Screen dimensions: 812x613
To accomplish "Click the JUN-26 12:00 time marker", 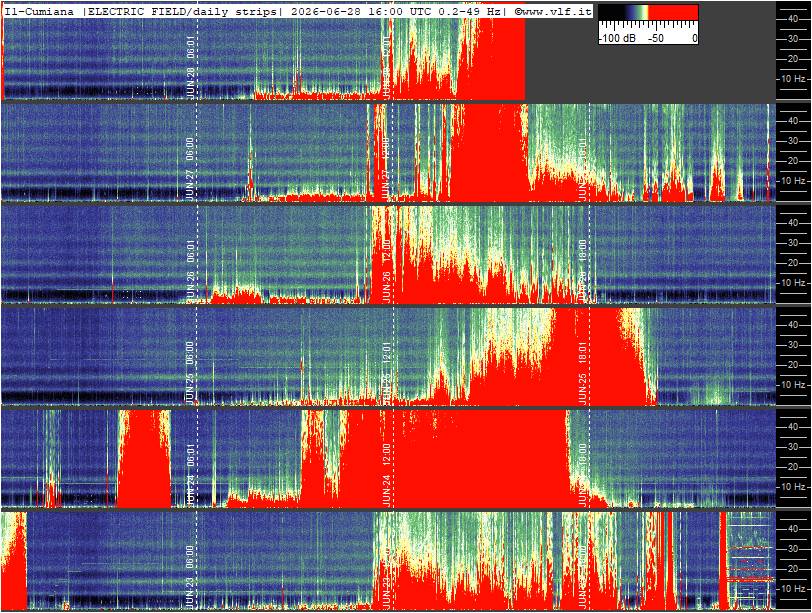I will [386, 270].
